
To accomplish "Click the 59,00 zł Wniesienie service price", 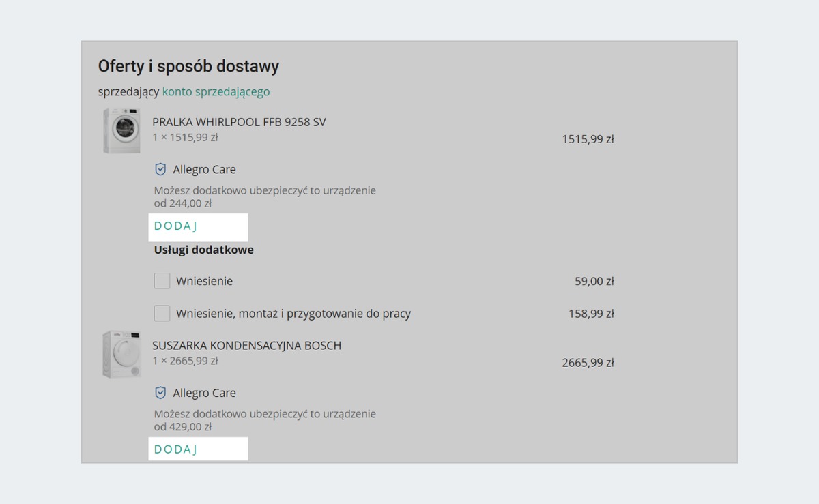I will (x=594, y=280).
